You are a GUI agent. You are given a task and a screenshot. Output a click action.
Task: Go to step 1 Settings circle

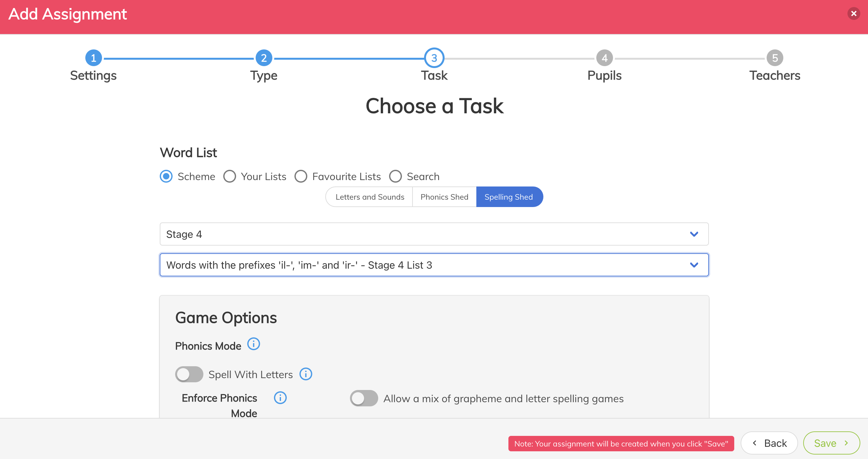coord(93,58)
